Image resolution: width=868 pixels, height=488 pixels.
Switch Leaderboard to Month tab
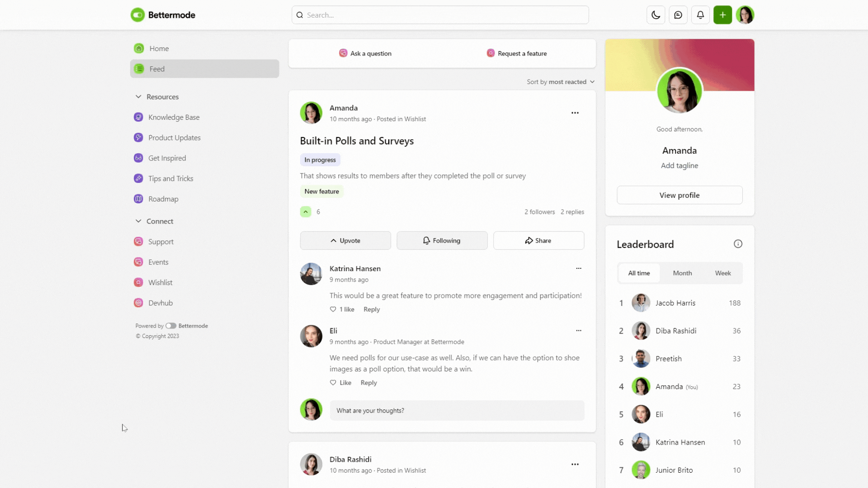tap(682, 273)
